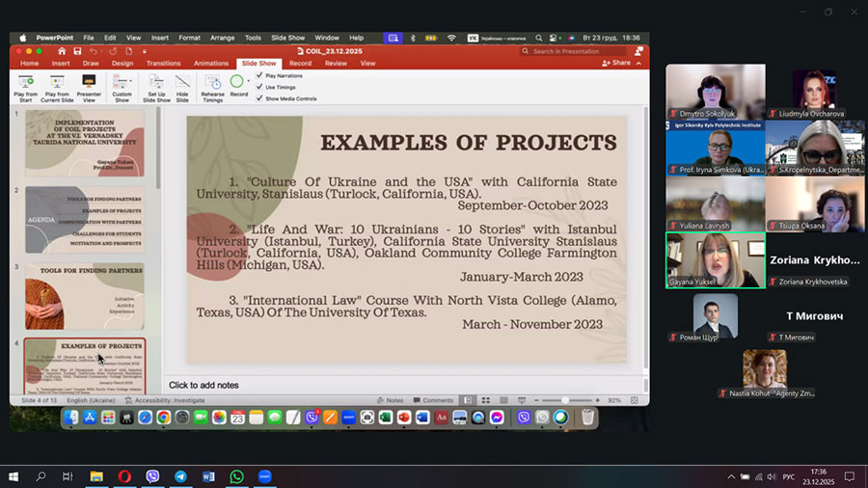The image size is (868, 488).
Task: Open Customize Quick Access Toolbar dropdown
Action: pos(145,51)
